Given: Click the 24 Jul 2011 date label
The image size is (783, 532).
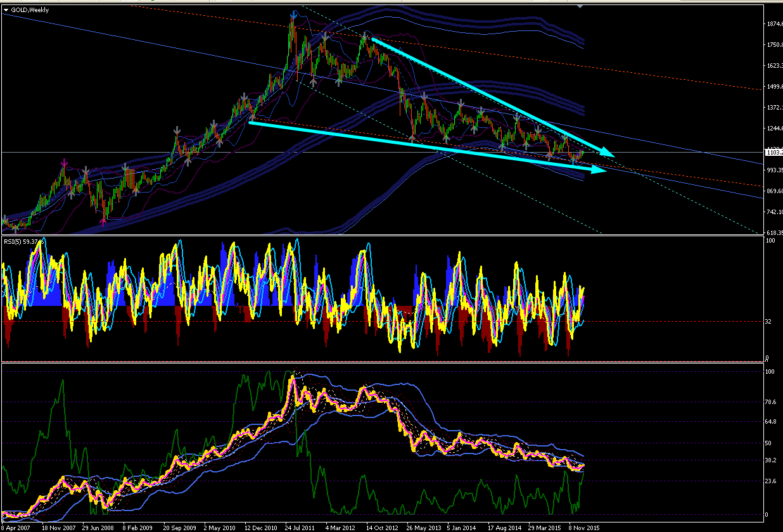Looking at the screenshot, I should click(x=300, y=527).
